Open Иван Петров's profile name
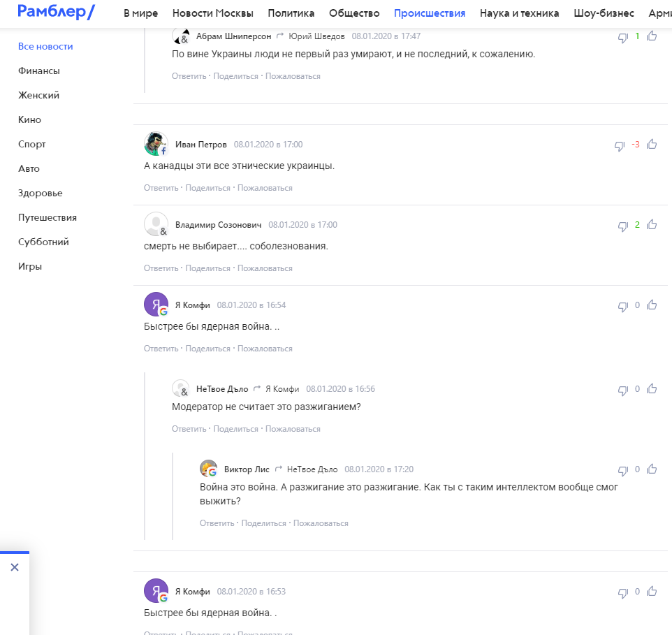The height and width of the screenshot is (635, 672). pyautogui.click(x=201, y=145)
